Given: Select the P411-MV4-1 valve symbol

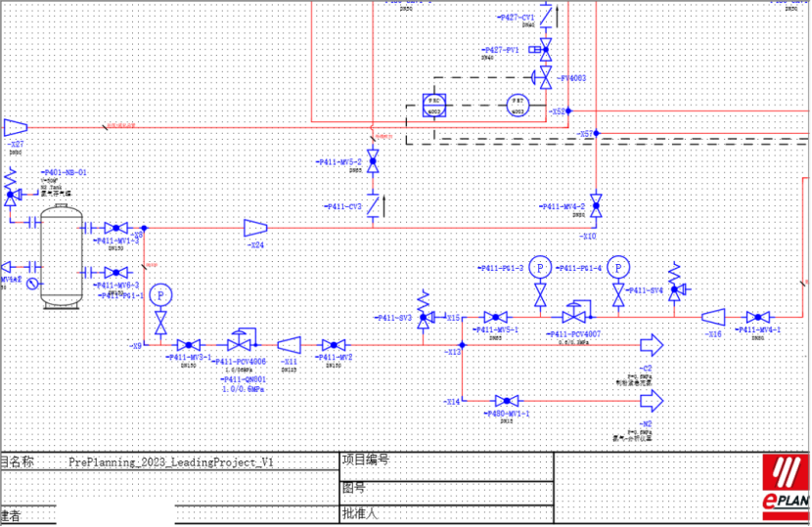Looking at the screenshot, I should tap(758, 317).
